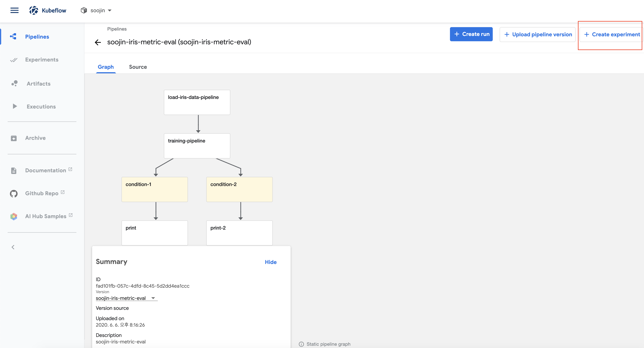
Task: Select the Graph tab
Action: point(105,67)
